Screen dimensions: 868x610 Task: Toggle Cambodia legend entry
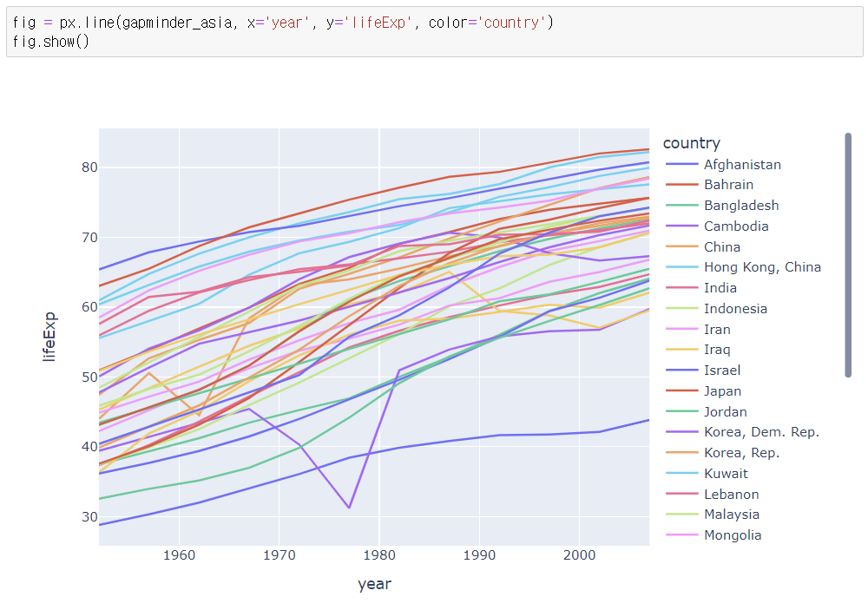click(x=718, y=226)
